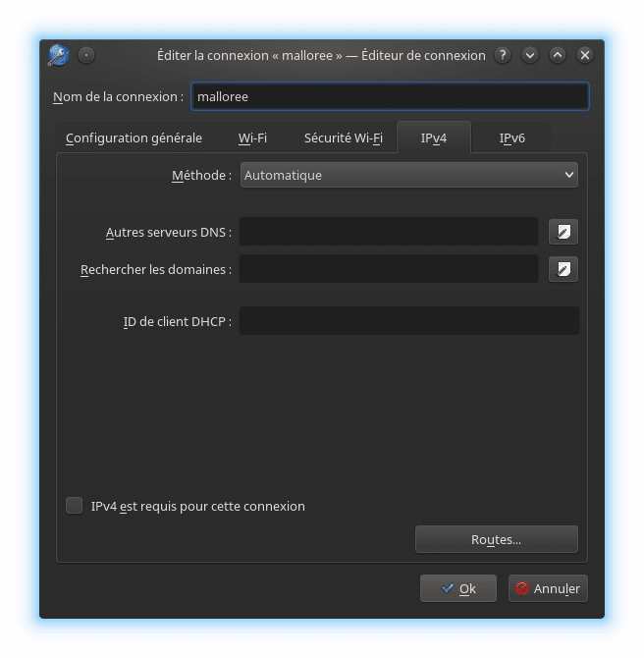The width and height of the screenshot is (644, 658).
Task: Switch to the Wi-Fi tab
Action: tap(252, 138)
